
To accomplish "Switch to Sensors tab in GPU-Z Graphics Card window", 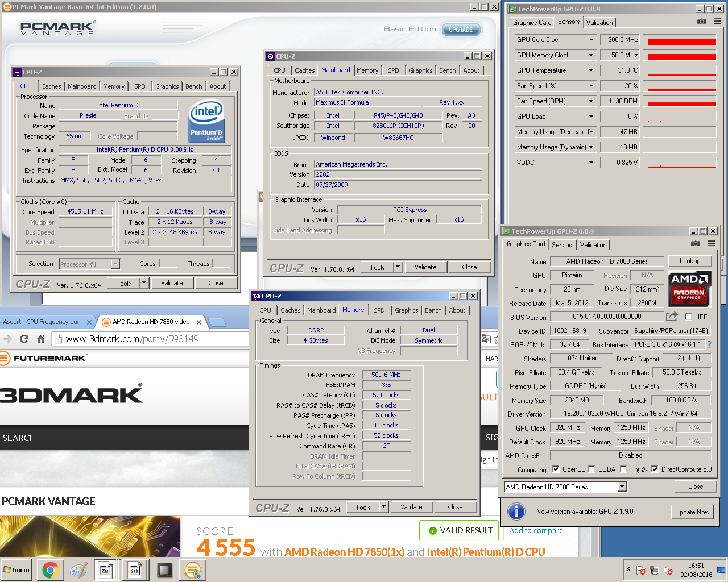I will pyautogui.click(x=562, y=245).
